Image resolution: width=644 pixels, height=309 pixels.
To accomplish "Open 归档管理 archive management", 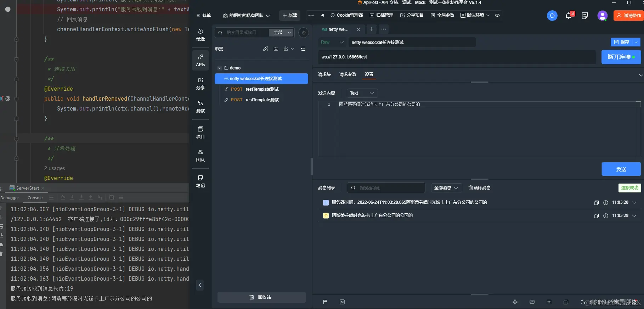I will tap(382, 15).
